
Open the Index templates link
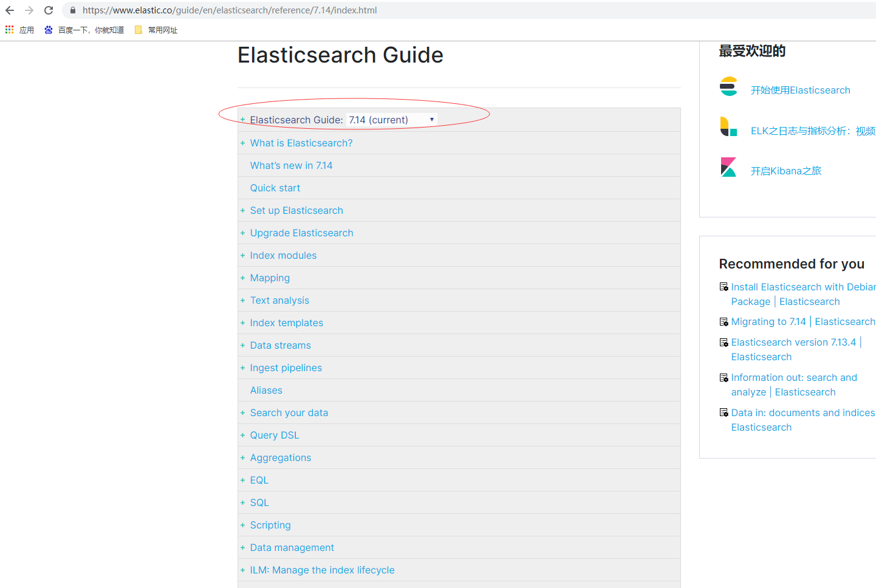[x=287, y=323]
